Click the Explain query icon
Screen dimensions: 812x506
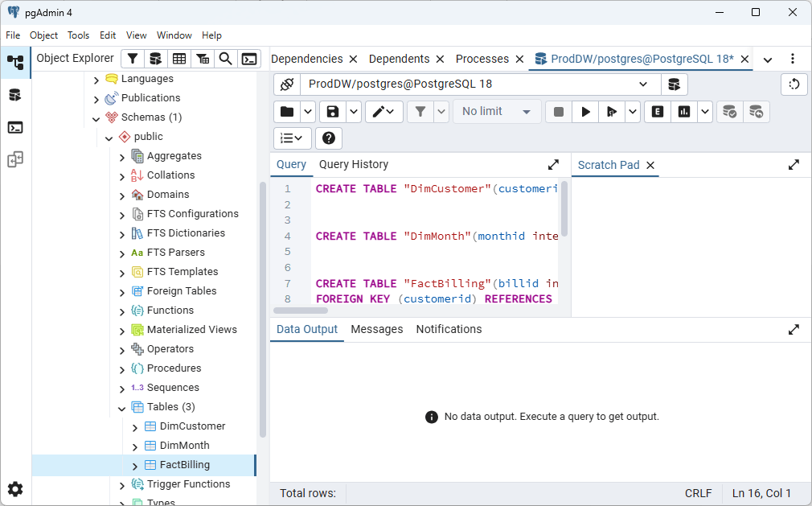click(x=657, y=112)
